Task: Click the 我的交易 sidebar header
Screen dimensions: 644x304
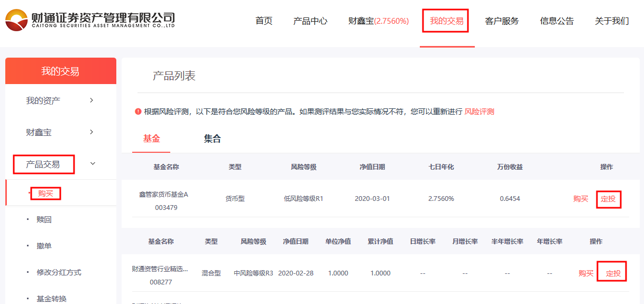Action: tap(61, 71)
